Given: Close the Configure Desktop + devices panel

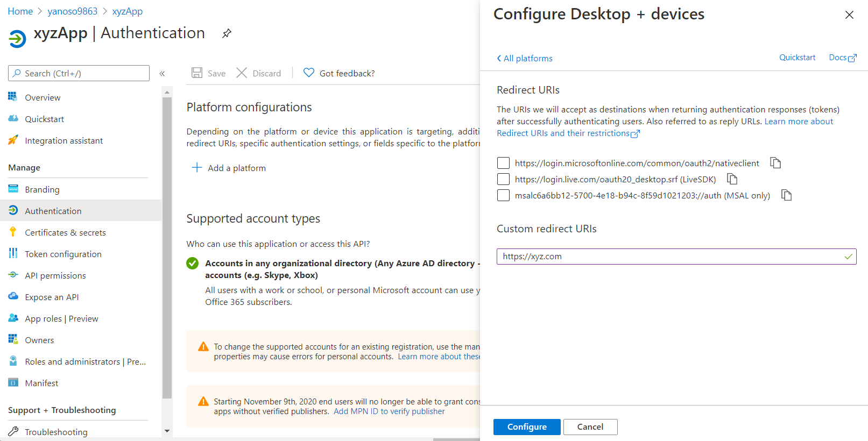Looking at the screenshot, I should (849, 15).
